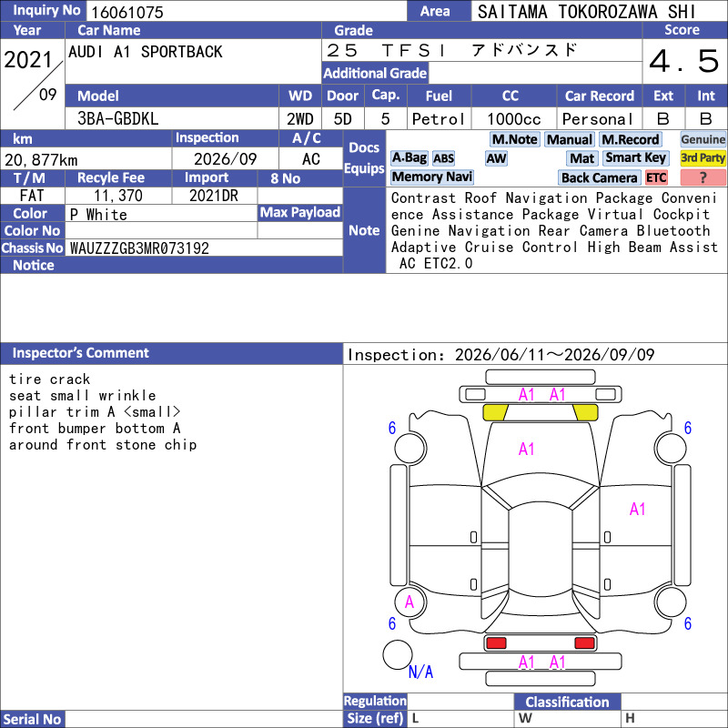The width and height of the screenshot is (728, 728).
Task: Click the Memory Navi badge
Action: [431, 177]
